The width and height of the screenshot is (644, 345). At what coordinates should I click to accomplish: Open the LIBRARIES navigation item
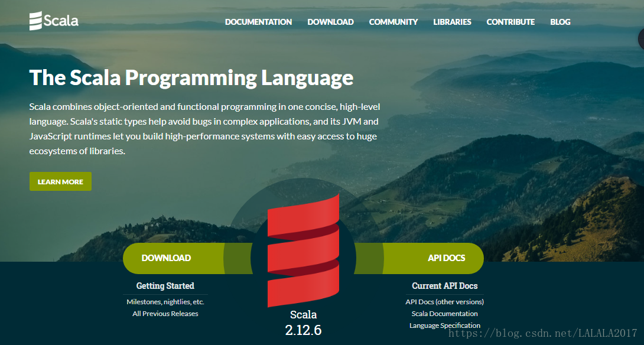pyautogui.click(x=452, y=22)
